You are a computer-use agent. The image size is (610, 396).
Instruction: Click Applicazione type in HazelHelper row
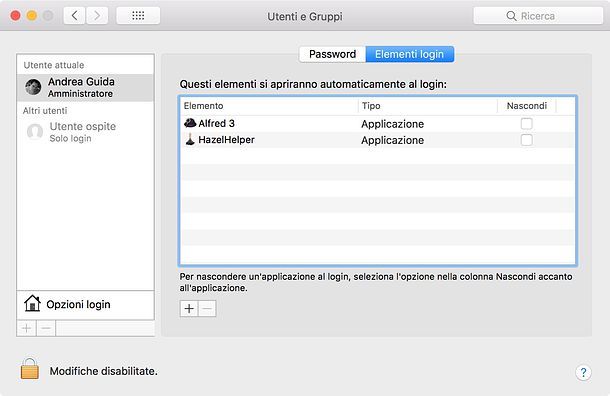[x=393, y=140]
